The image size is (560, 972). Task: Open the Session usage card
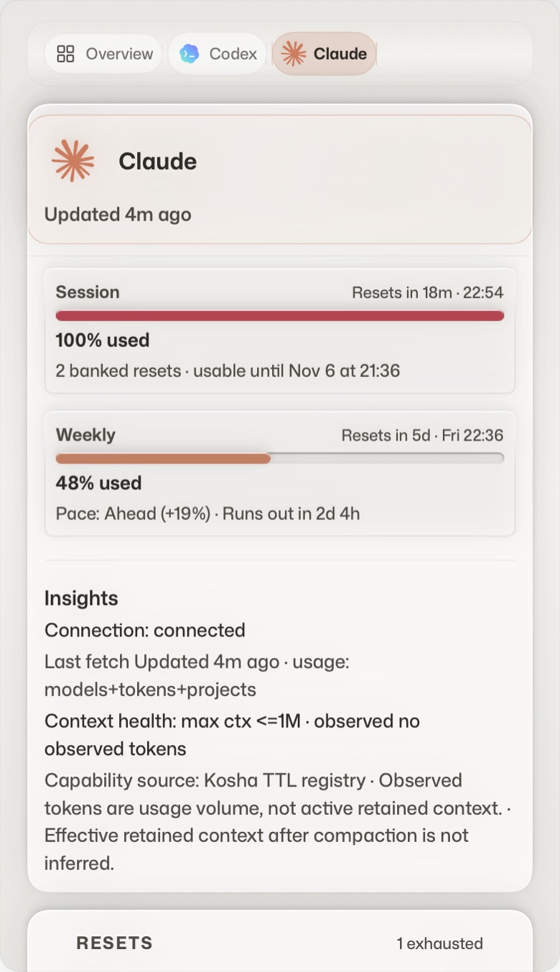click(x=280, y=331)
